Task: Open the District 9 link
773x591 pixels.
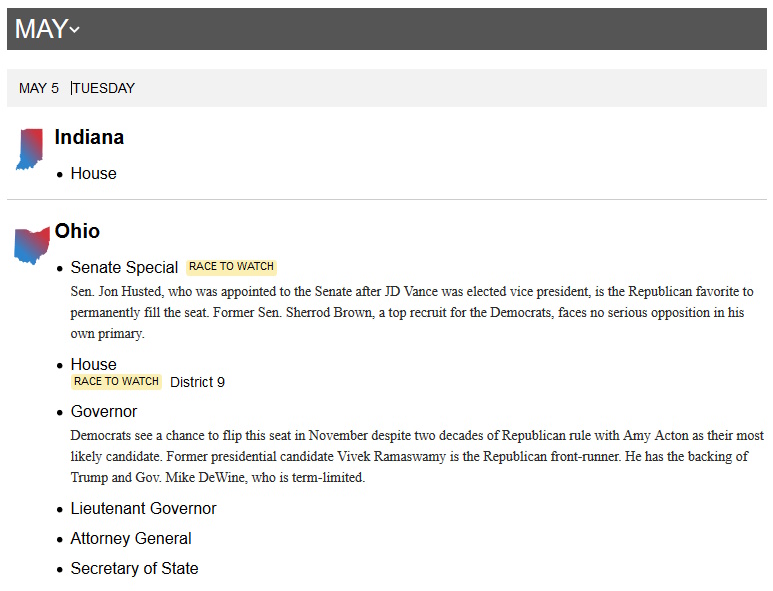Action: click(x=197, y=382)
